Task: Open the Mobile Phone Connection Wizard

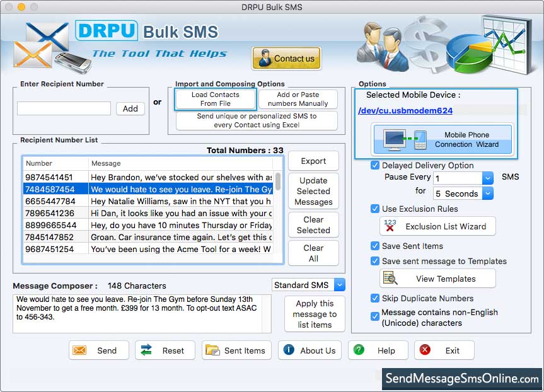Action: pyautogui.click(x=441, y=139)
